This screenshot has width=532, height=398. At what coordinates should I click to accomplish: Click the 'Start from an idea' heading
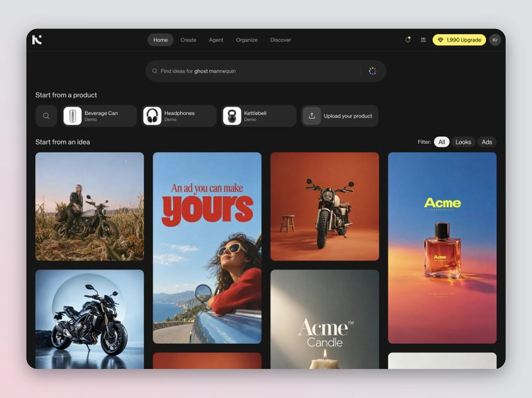tap(63, 142)
